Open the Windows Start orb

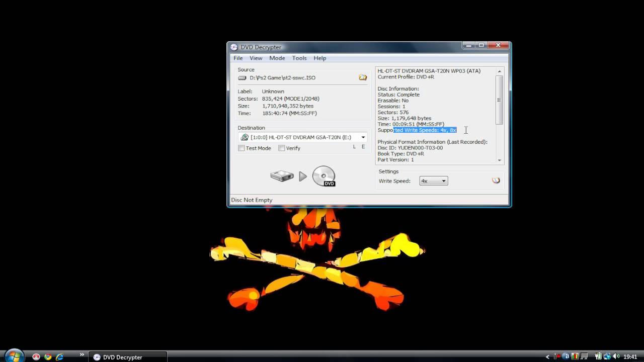coord(14,356)
